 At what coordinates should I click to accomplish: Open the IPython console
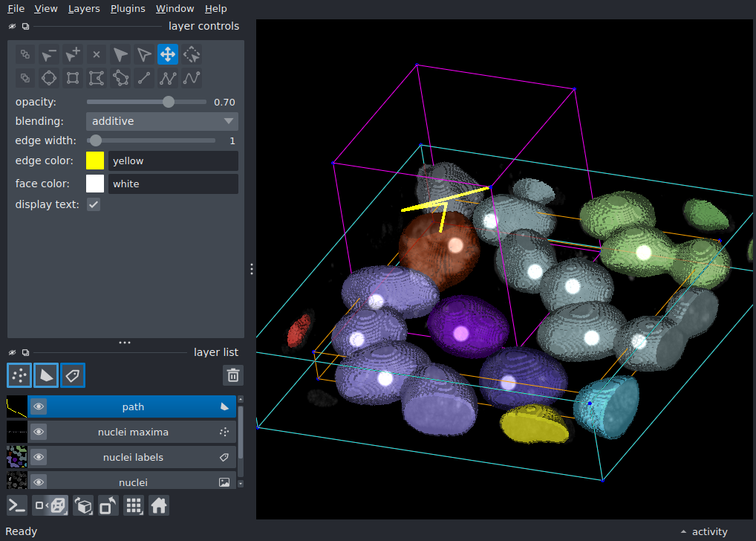(x=17, y=506)
